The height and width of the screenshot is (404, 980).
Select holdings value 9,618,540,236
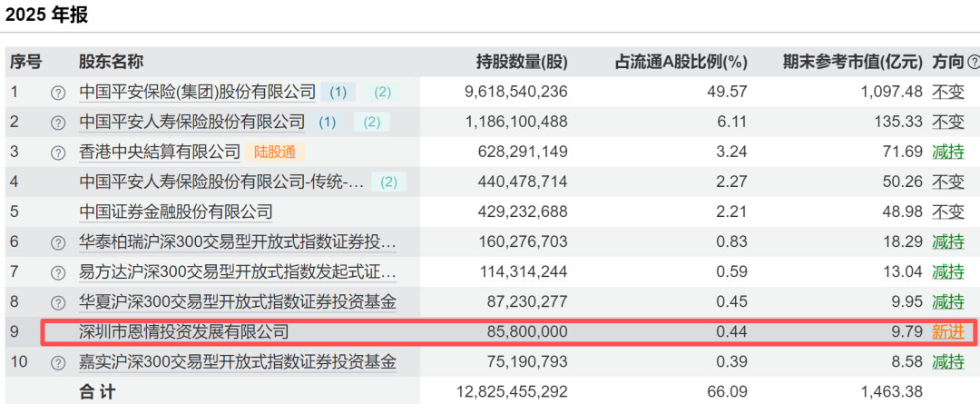click(516, 93)
